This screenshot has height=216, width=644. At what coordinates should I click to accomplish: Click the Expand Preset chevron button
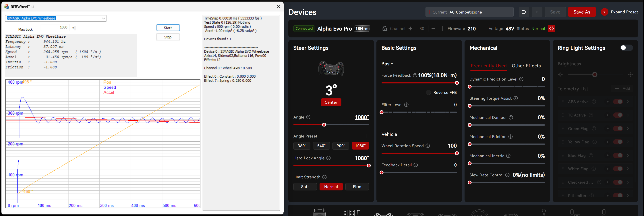point(604,12)
